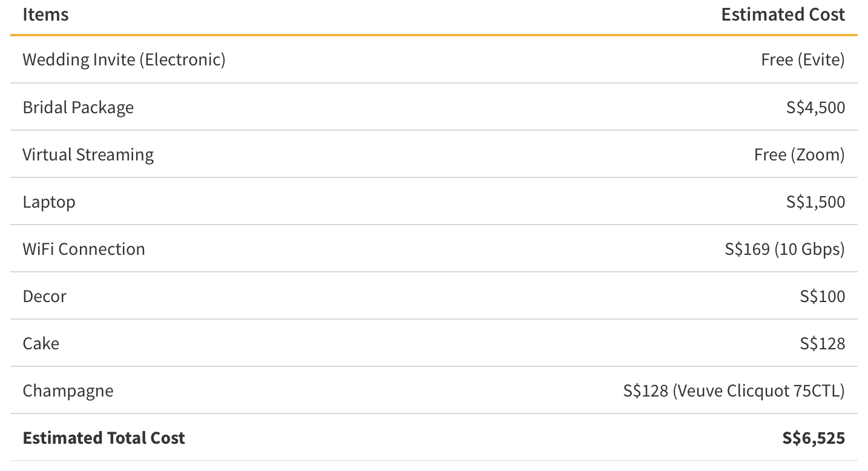Select the Cake item text
This screenshot has width=868, height=471.
pyautogui.click(x=41, y=343)
